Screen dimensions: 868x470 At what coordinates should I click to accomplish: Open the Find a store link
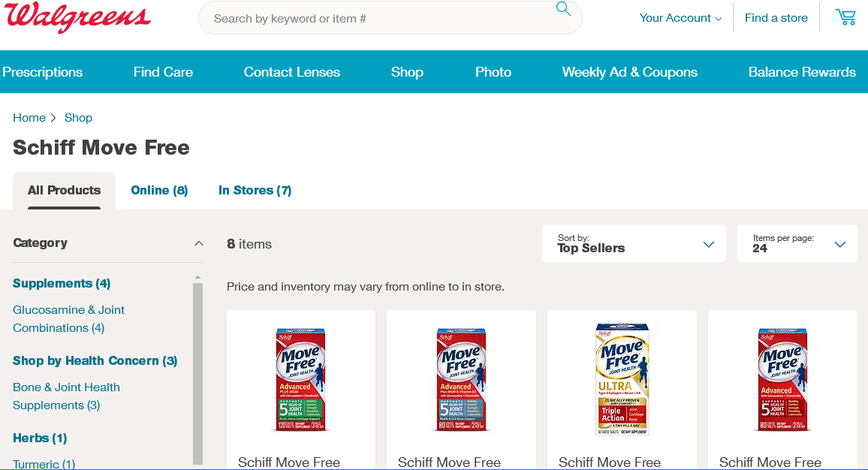(x=776, y=18)
